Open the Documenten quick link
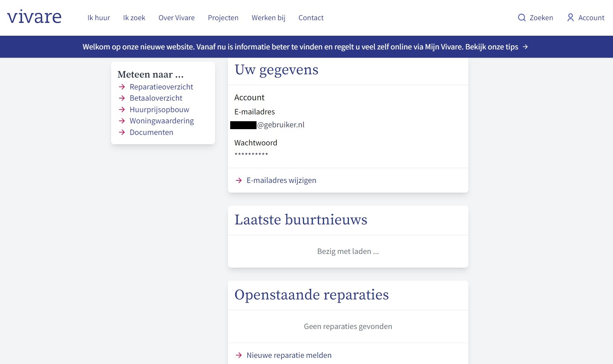Screen dimensions: 613x364 click(x=151, y=132)
